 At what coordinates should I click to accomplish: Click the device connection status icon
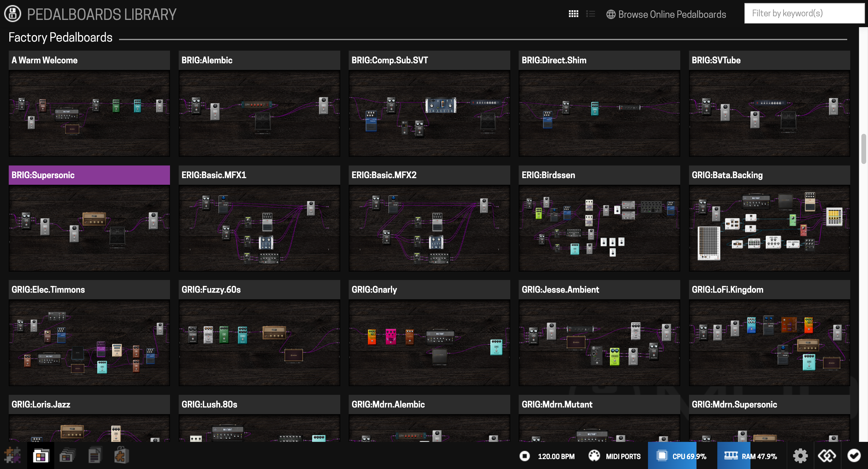(827, 456)
